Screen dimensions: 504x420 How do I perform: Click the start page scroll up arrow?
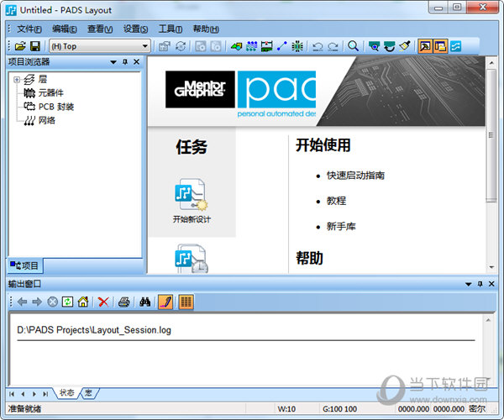point(491,63)
